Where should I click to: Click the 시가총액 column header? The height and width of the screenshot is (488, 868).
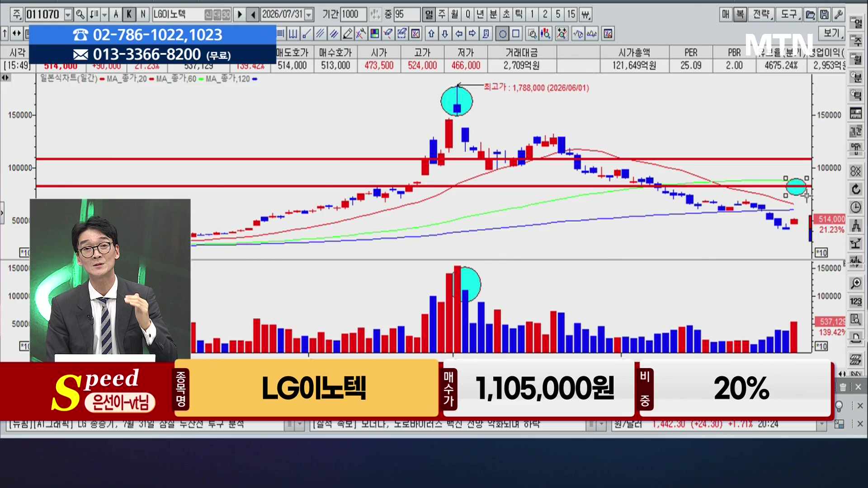[634, 52]
